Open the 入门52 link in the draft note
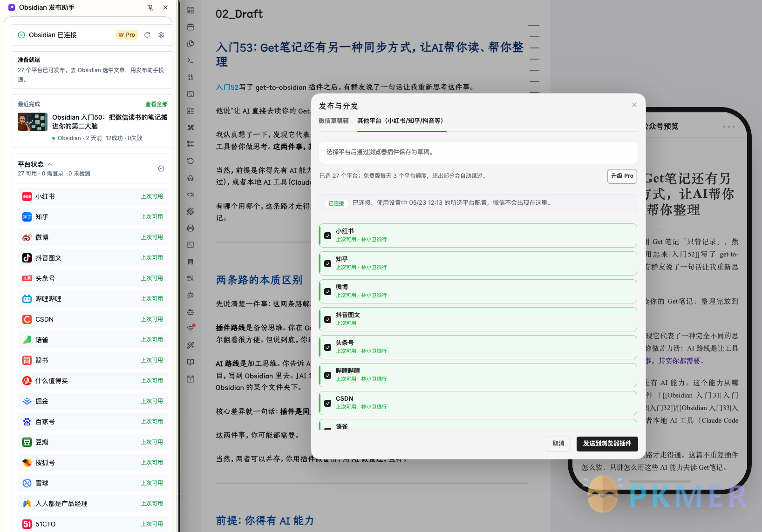The height and width of the screenshot is (532, 762). click(x=227, y=87)
